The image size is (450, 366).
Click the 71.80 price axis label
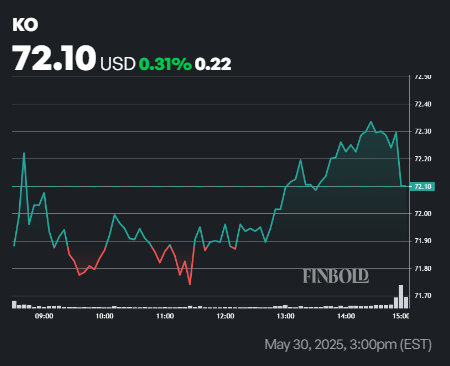point(423,268)
